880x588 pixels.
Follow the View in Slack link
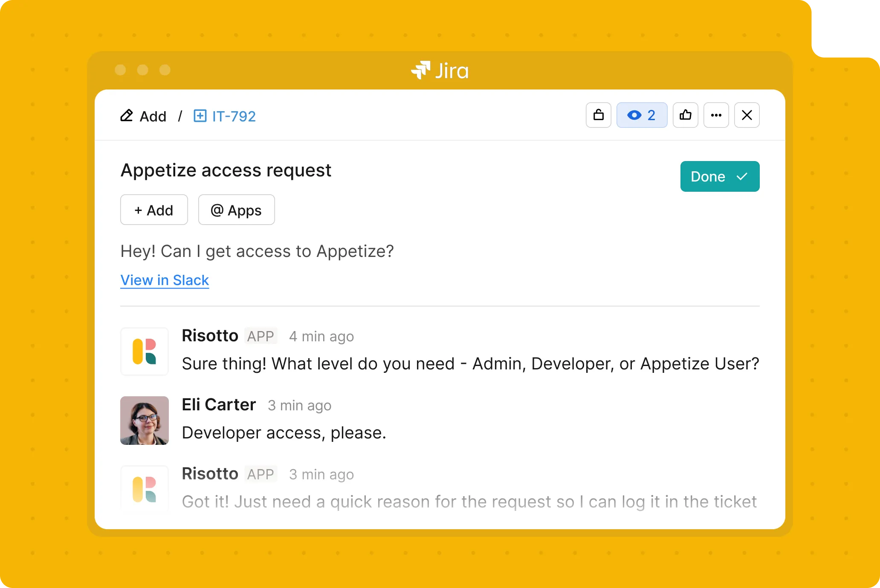(165, 280)
